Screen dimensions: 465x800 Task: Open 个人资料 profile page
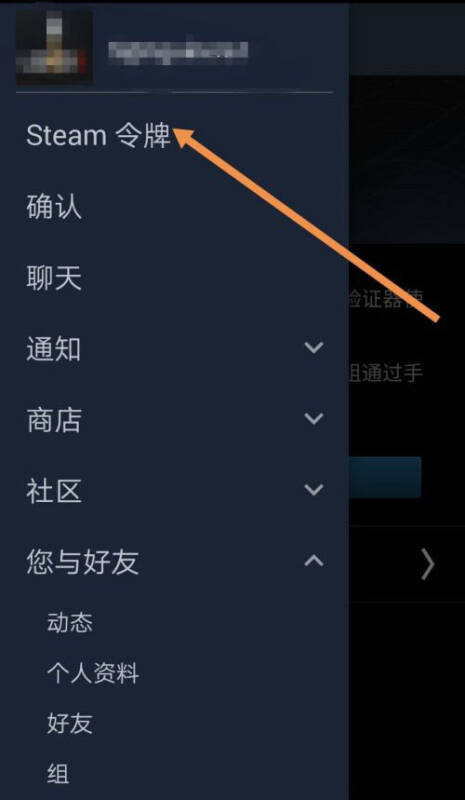pos(92,673)
